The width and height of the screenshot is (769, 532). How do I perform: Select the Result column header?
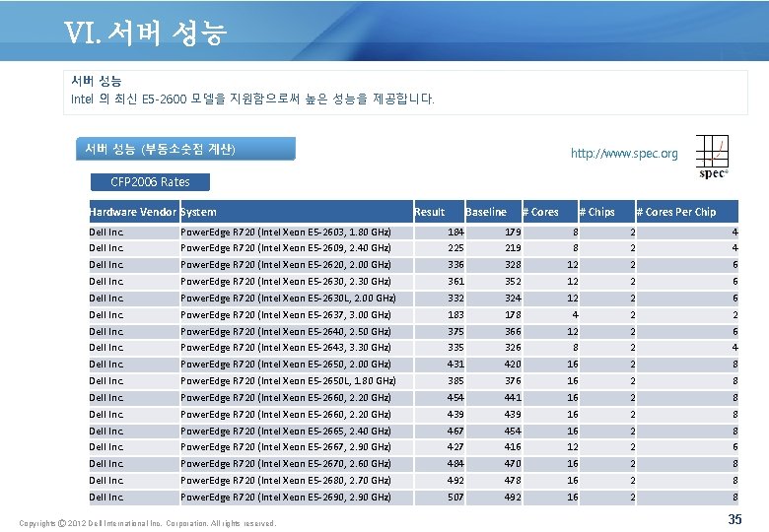coord(439,212)
